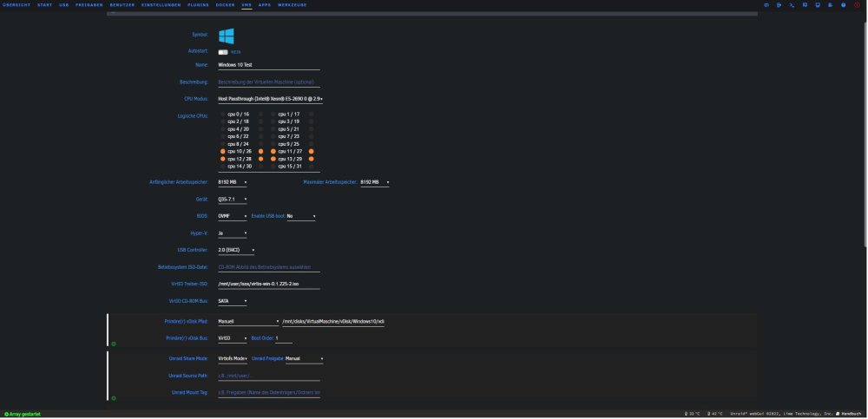Open the BENUTZER menu item

tap(122, 5)
